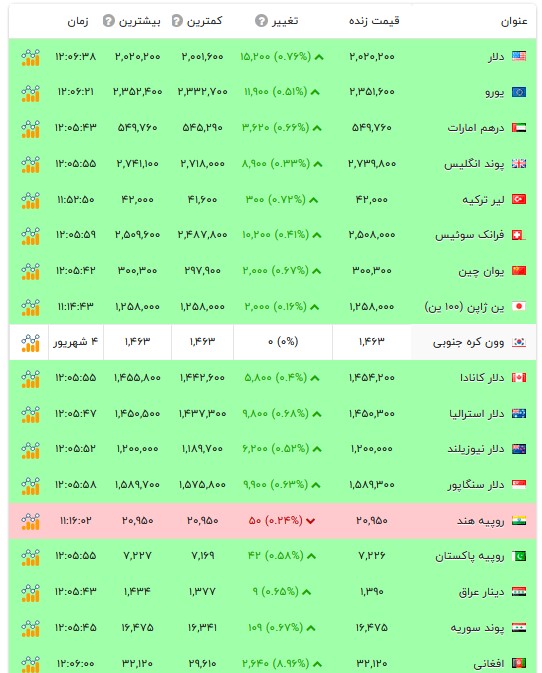Click the help icon next to بیشترین
Image resolution: width=542 pixels, height=673 pixels.
[109, 20]
